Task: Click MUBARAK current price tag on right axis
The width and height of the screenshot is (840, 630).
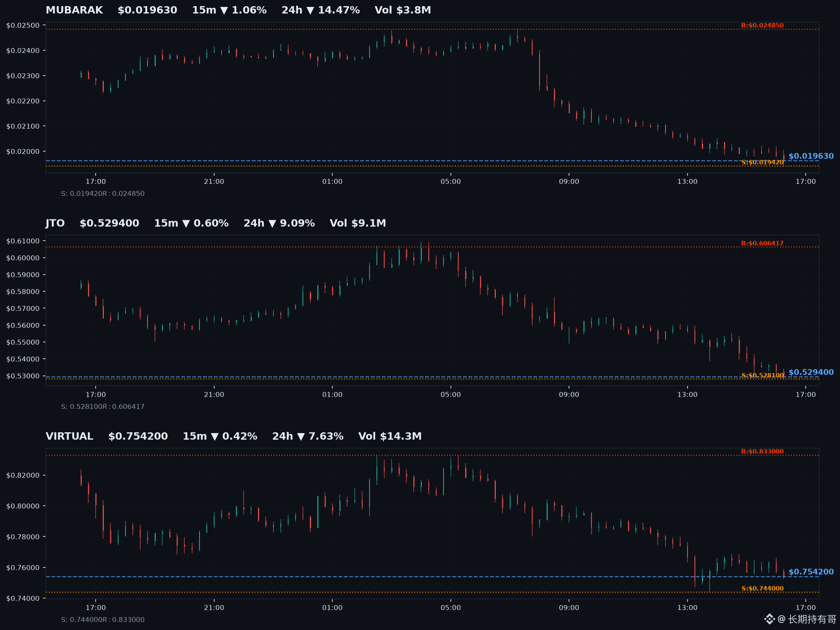Action: click(x=811, y=156)
